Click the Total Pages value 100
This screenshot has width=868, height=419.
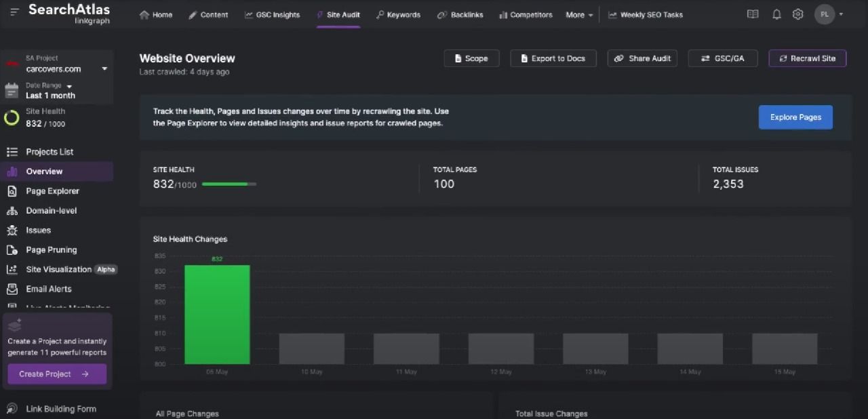443,184
